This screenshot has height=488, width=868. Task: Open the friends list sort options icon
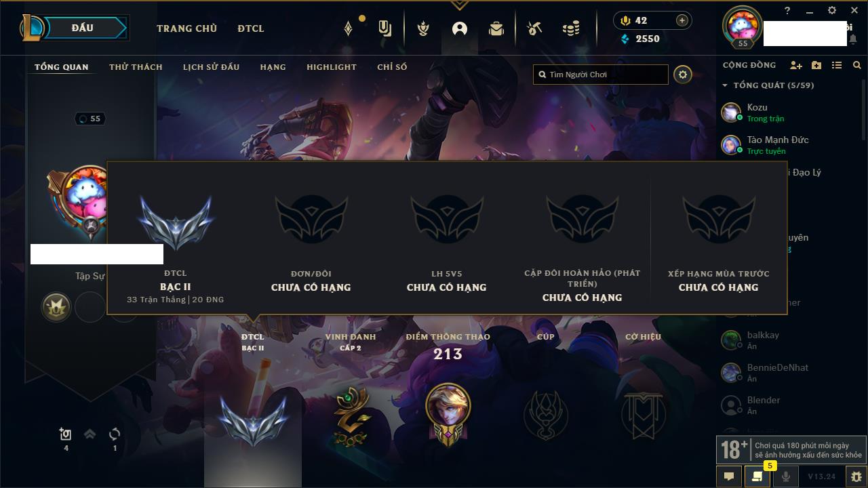837,65
